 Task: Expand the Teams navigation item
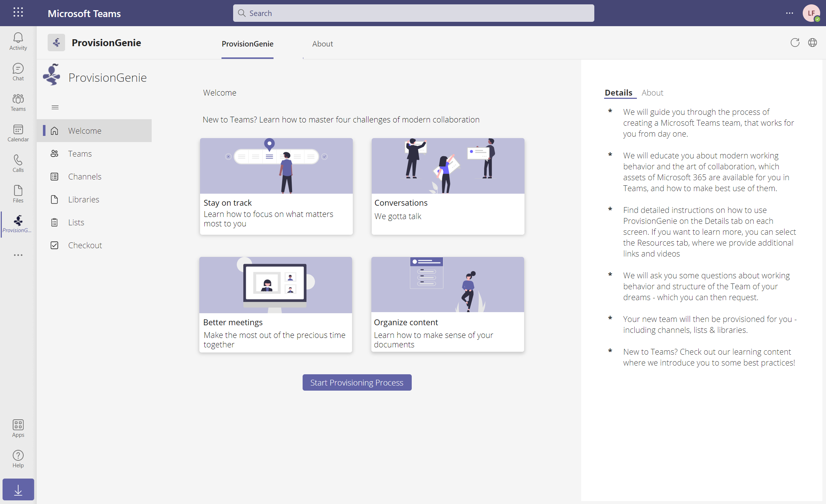click(80, 153)
